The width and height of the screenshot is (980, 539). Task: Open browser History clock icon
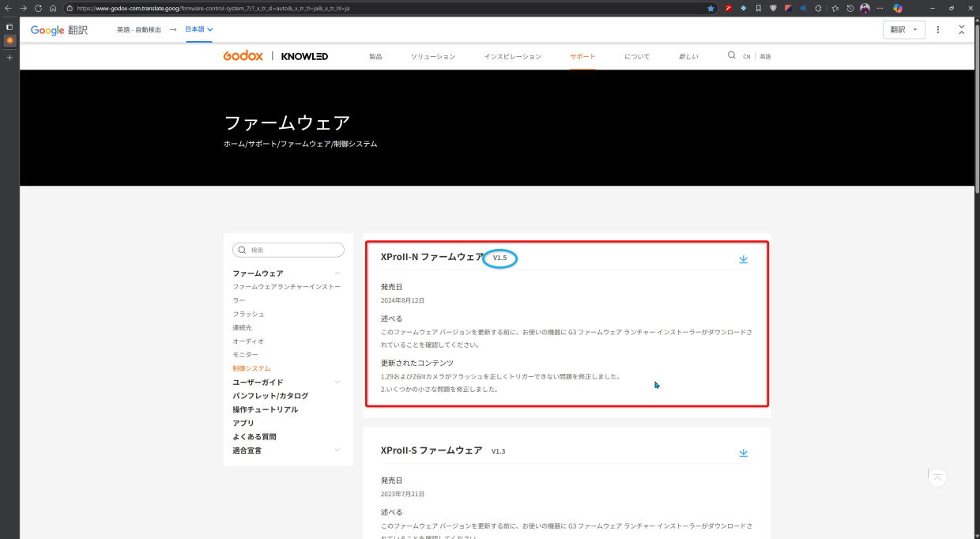[x=850, y=8]
